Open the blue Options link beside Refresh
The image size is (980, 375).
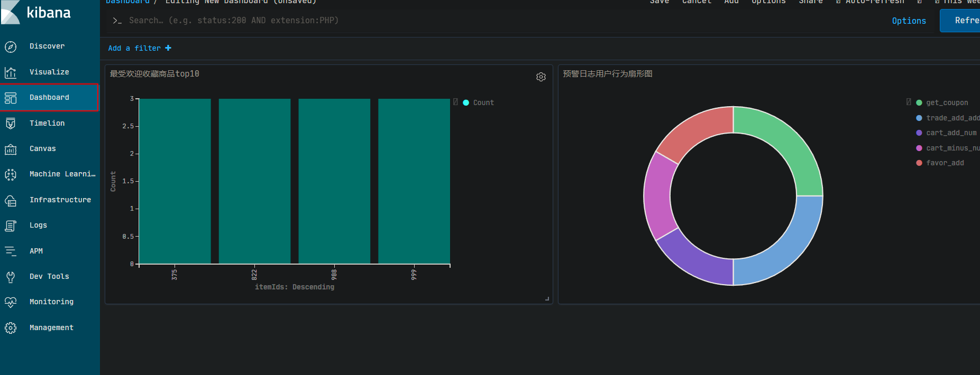pyautogui.click(x=909, y=21)
